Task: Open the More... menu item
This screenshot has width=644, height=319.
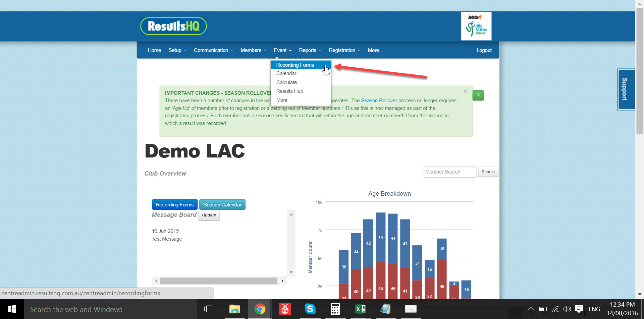Action: (x=375, y=50)
